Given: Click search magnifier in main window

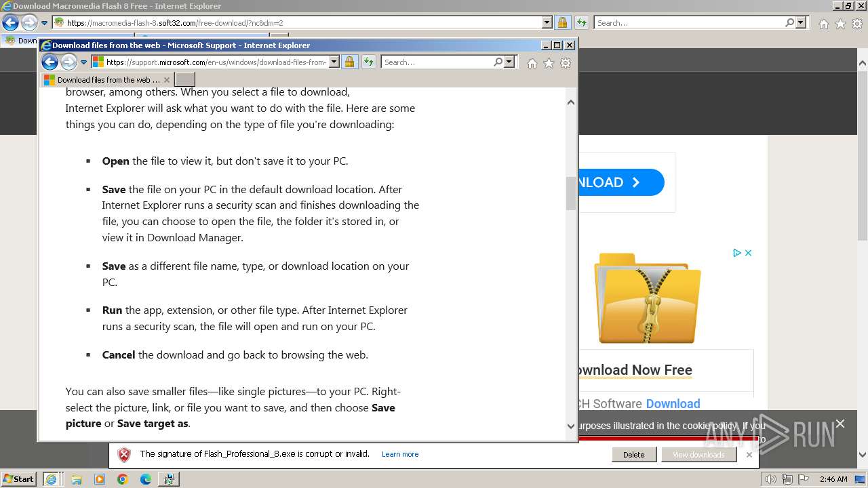Looking at the screenshot, I should click(789, 23).
